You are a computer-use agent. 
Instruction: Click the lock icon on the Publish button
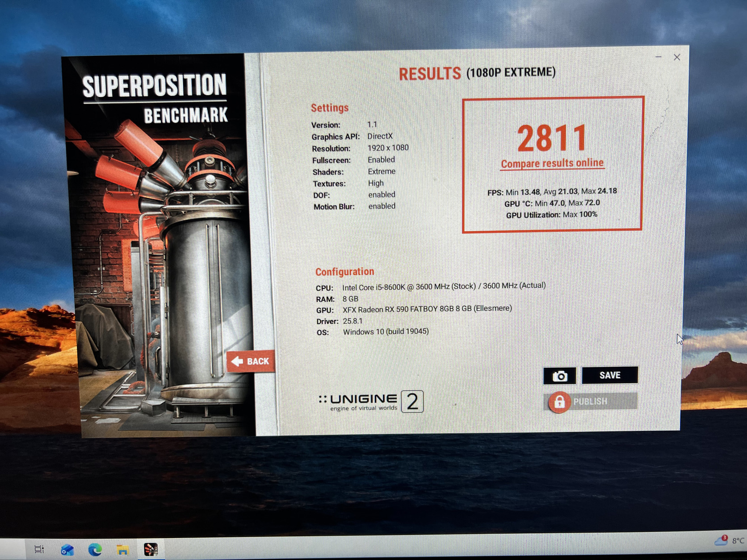(559, 402)
